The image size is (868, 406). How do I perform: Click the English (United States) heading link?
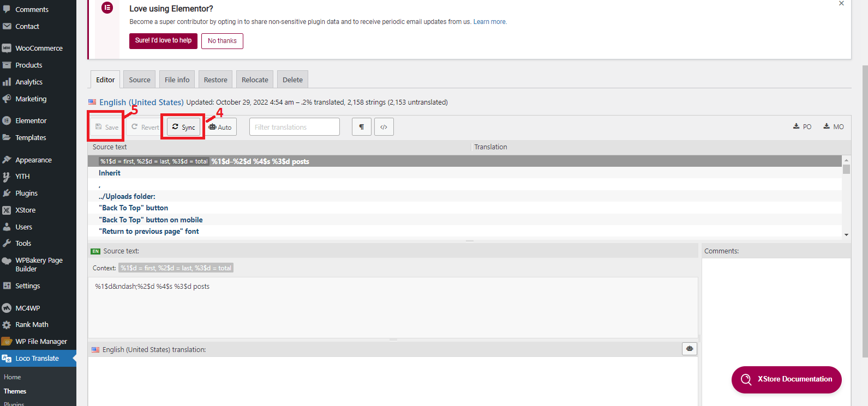(x=141, y=102)
